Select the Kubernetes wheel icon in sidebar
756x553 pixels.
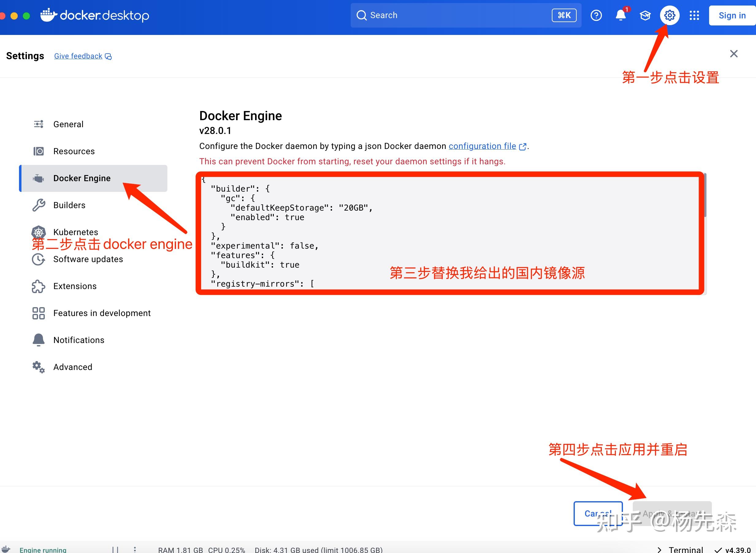pos(38,232)
